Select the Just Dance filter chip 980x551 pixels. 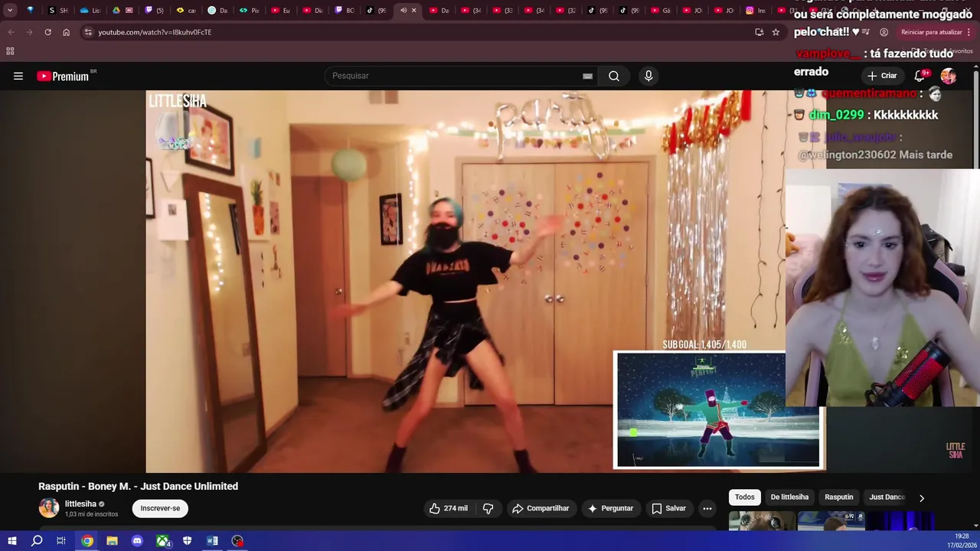coord(887,497)
